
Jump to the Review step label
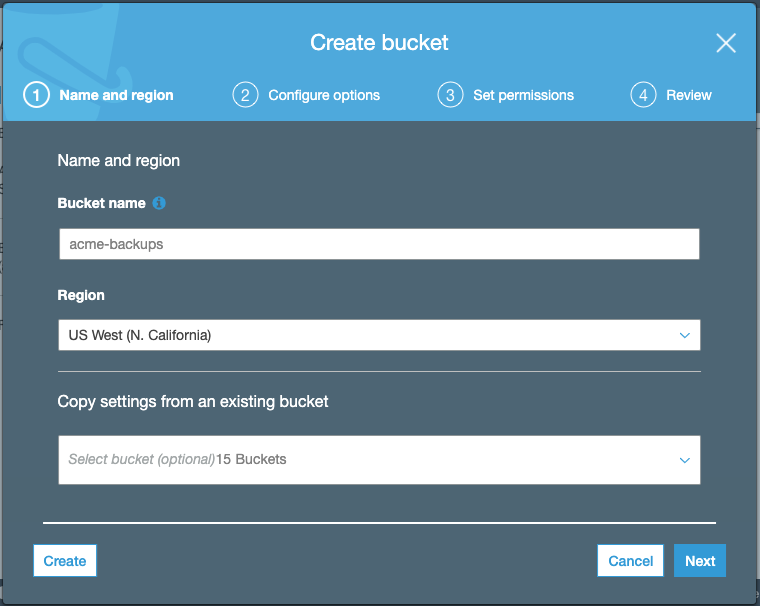click(689, 95)
